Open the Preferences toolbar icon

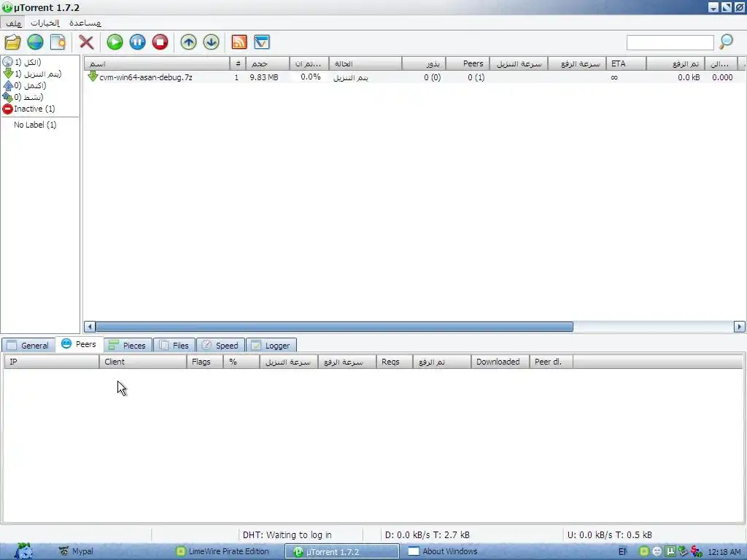pos(262,42)
